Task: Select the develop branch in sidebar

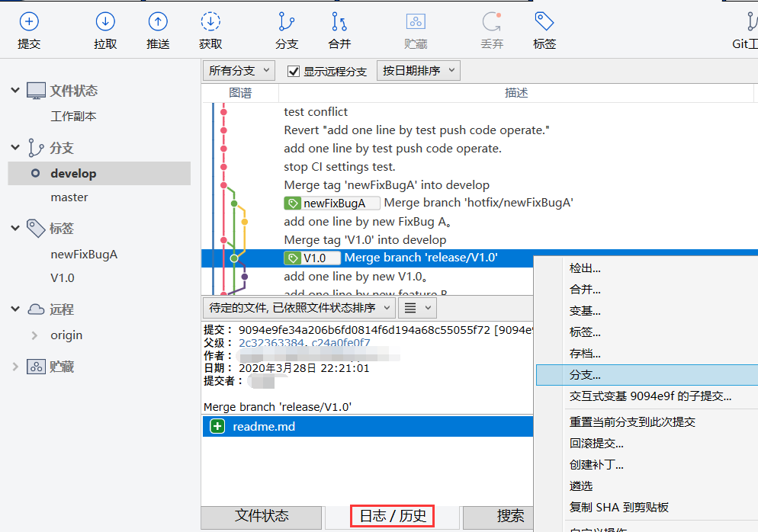Action: tap(99, 174)
